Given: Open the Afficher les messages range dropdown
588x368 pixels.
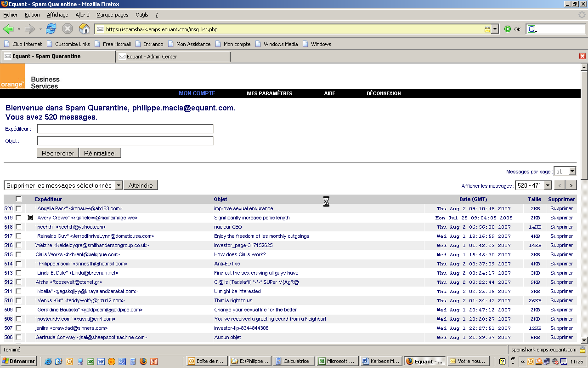Looking at the screenshot, I should [534, 185].
